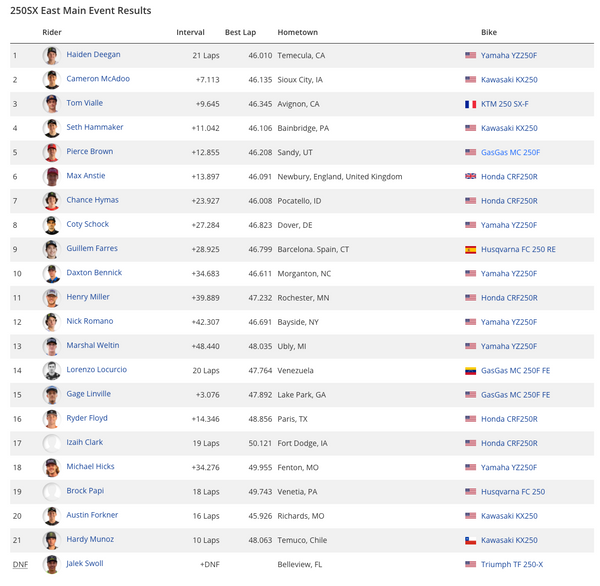Screen dimensions: 600x586
Task: Click the UK flag next to Max Anstie's Honda
Action: tap(471, 176)
